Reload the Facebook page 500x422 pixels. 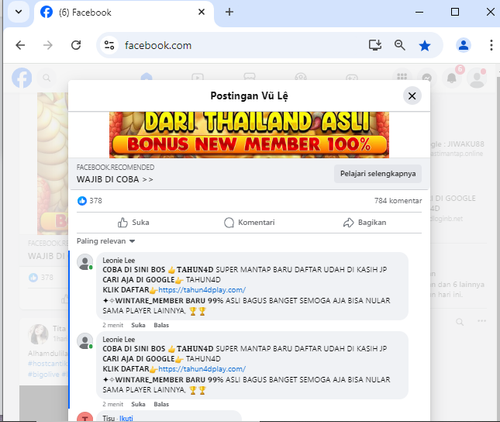76,45
